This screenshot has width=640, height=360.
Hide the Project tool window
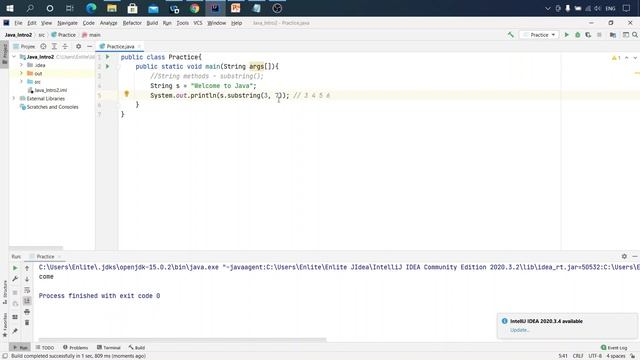pos(89,47)
